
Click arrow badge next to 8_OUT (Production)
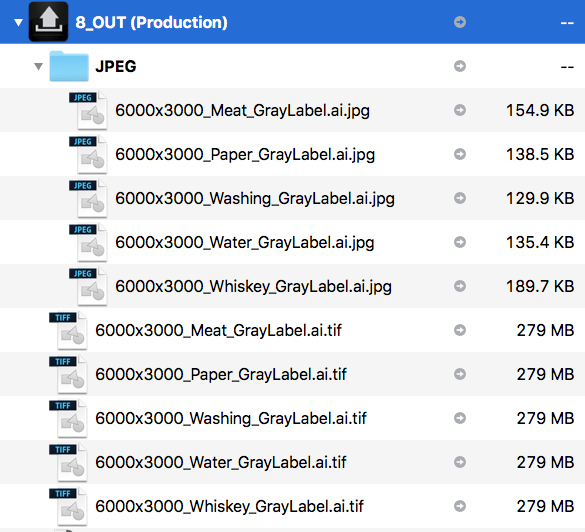coord(460,22)
